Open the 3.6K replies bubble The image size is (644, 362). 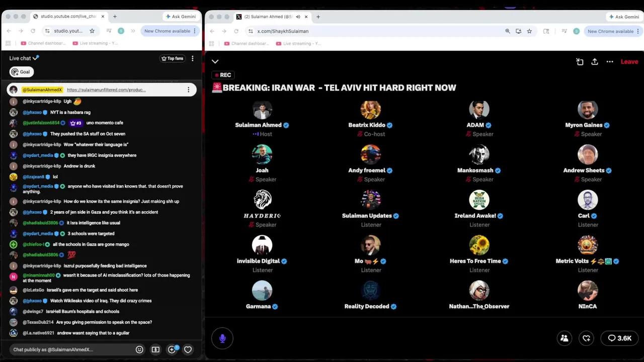coord(619,338)
